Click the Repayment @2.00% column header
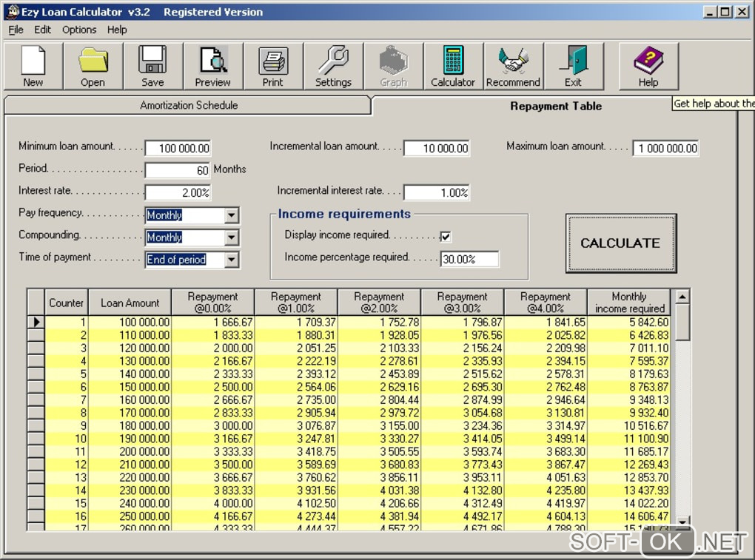Viewport: 755px width, 560px height. click(380, 303)
